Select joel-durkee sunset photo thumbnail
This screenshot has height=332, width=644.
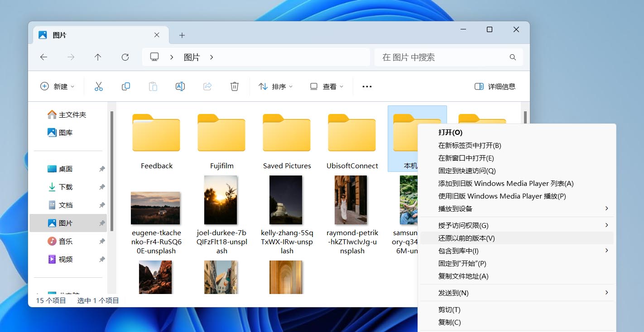point(221,200)
